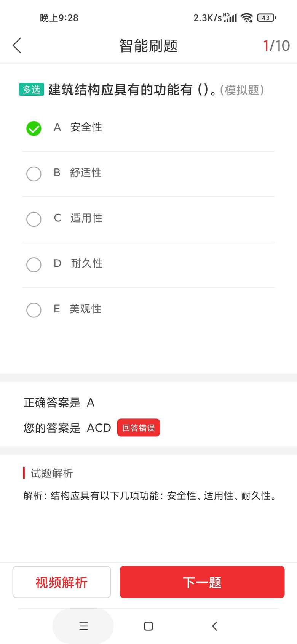Tap the 回答错误 wrong-answer badge

tap(139, 428)
